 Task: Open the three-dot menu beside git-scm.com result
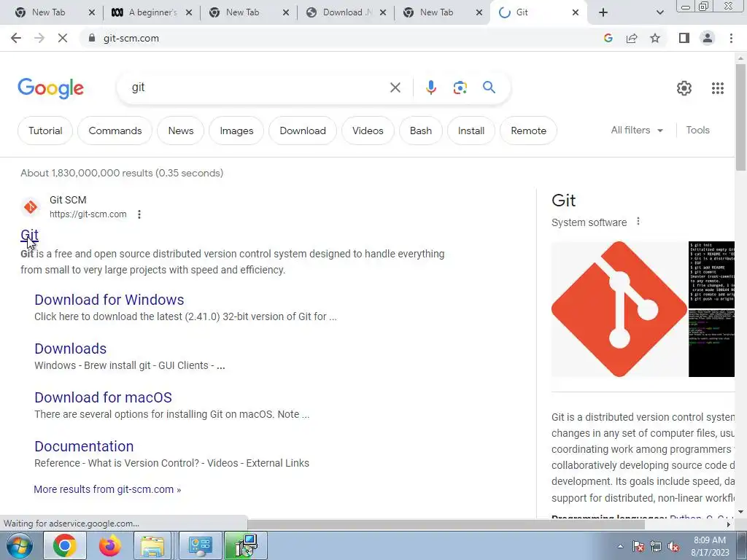(x=139, y=214)
